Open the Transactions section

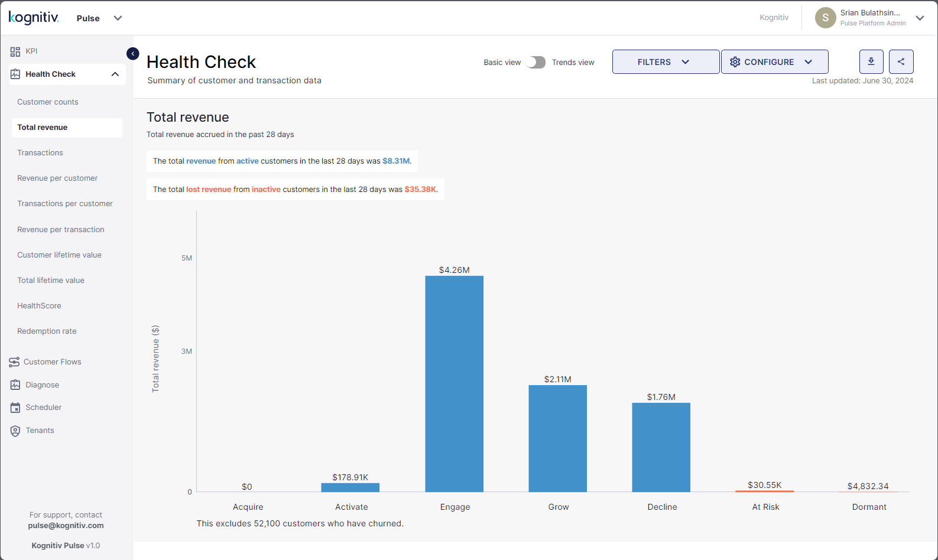(40, 153)
